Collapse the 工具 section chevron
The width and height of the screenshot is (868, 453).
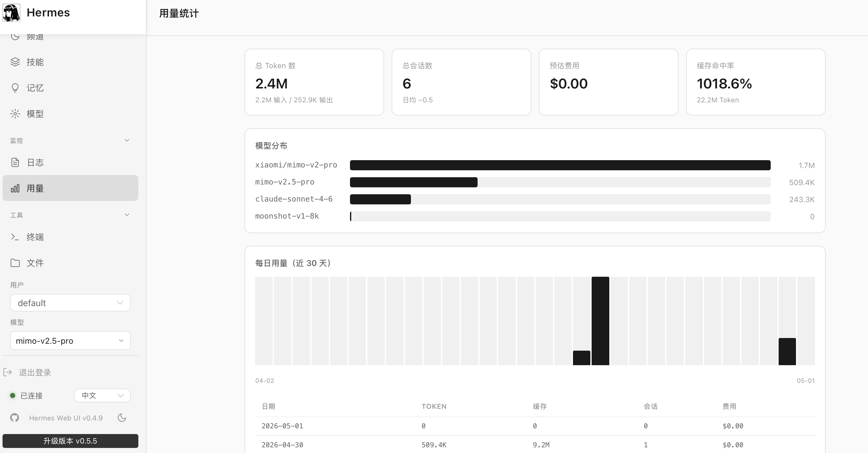pyautogui.click(x=127, y=215)
